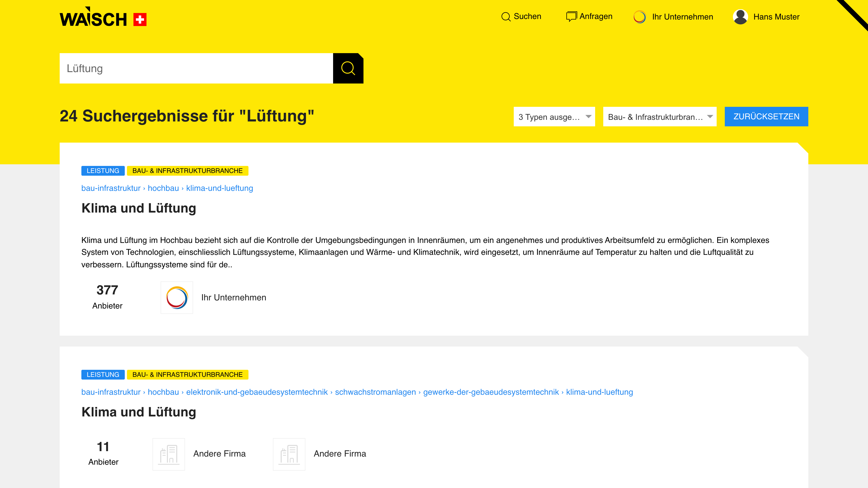Viewport: 868px width, 488px height.
Task: Click bau-infrastruktur breadcrumb in second result
Action: 111,392
